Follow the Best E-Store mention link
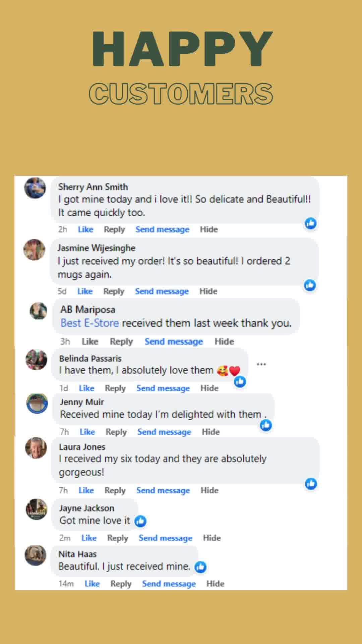Screen dimensions: 362x644 tap(89, 323)
